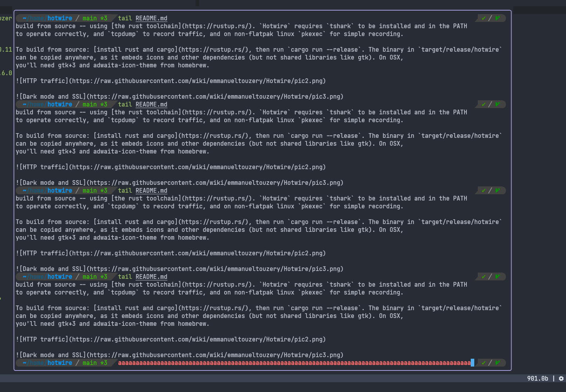
Task: Click the V icon on the second command frame
Action: click(x=497, y=104)
